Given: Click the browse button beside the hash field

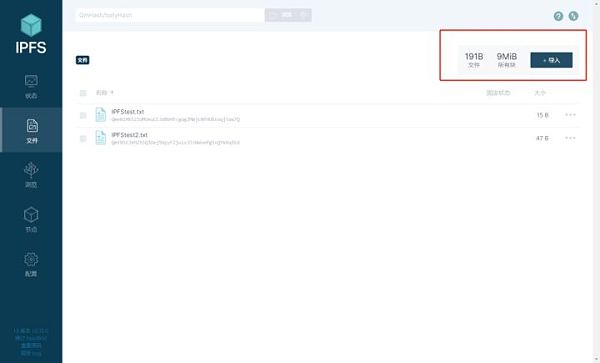Looking at the screenshot, I should pos(288,15).
